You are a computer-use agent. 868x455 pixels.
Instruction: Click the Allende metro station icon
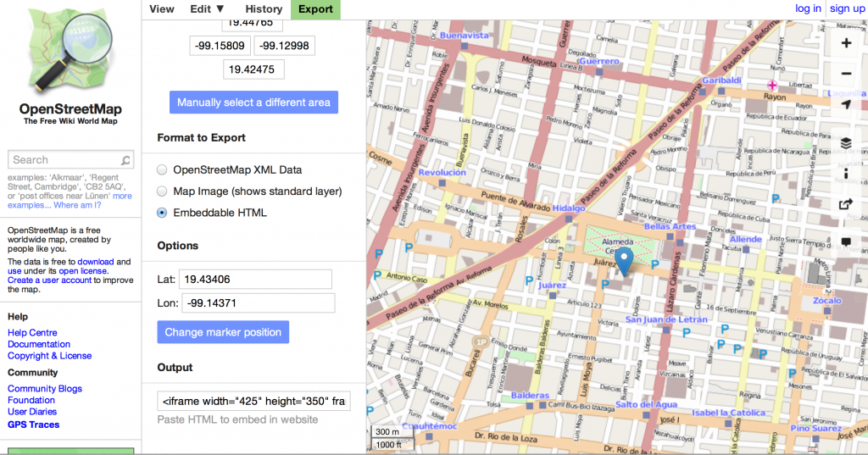tap(746, 249)
